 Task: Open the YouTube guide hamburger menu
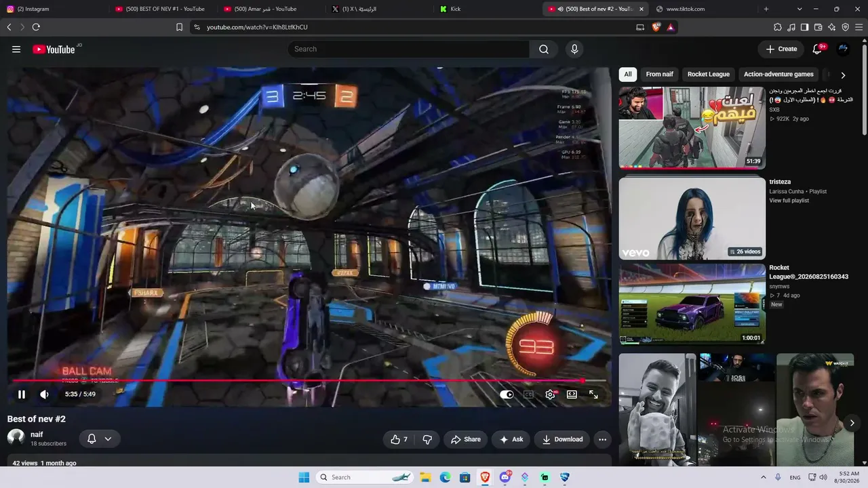pyautogui.click(x=16, y=49)
